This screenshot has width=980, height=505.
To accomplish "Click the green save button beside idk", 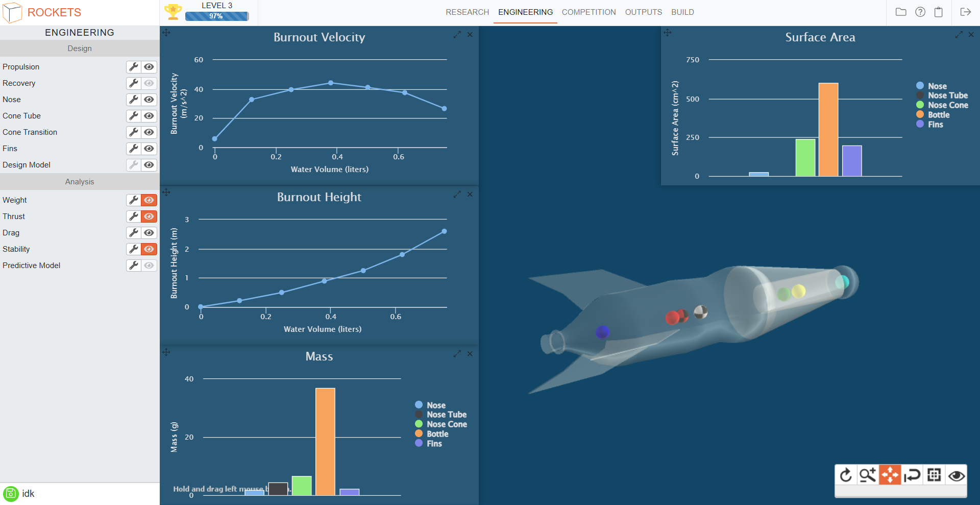I will pyautogui.click(x=11, y=494).
